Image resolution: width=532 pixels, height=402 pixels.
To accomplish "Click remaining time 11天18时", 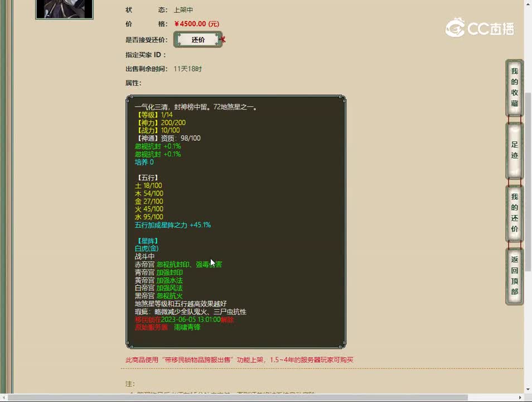I will click(187, 69).
